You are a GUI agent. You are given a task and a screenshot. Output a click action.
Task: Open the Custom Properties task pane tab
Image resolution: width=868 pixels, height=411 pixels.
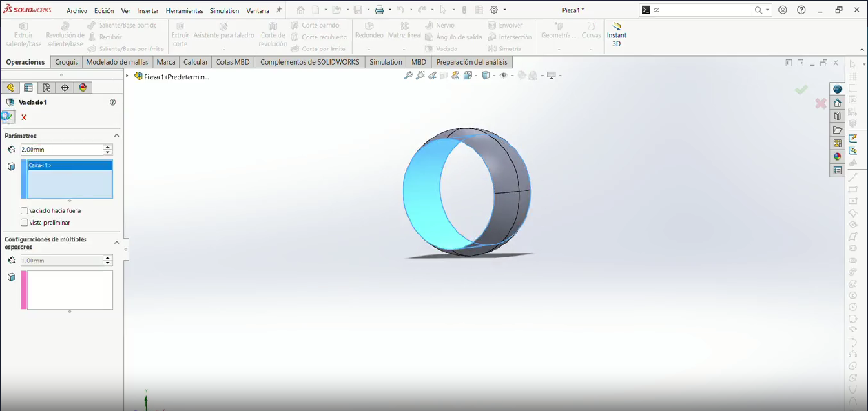[x=837, y=170]
